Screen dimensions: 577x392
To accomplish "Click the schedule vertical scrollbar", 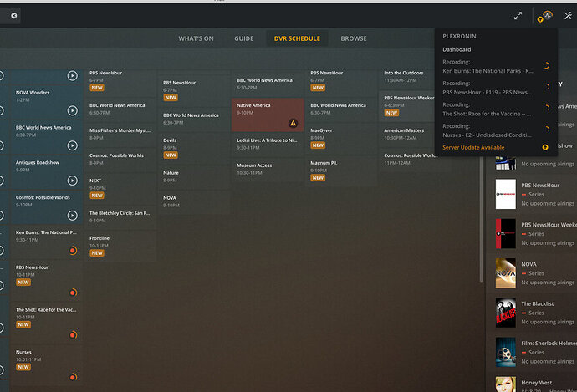I will point(482,221).
